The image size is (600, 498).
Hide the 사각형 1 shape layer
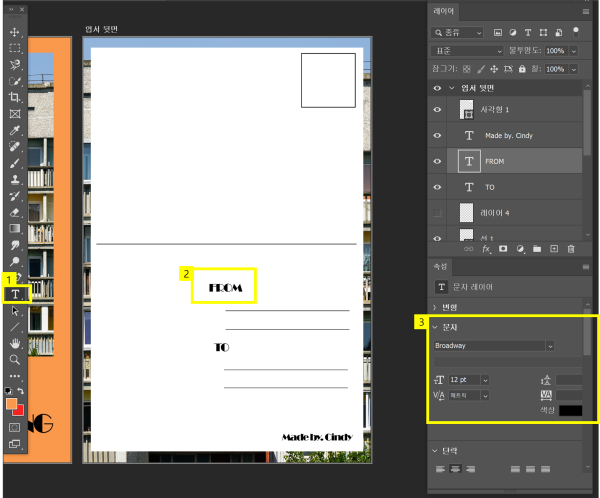click(x=437, y=109)
